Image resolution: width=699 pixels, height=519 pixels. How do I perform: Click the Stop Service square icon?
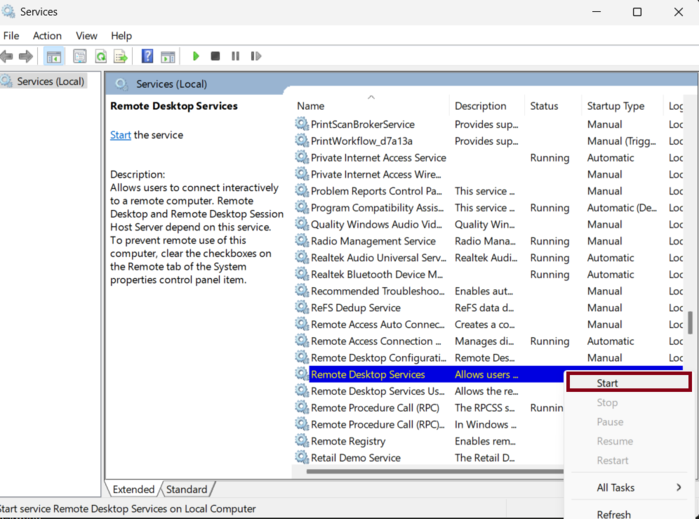(215, 57)
